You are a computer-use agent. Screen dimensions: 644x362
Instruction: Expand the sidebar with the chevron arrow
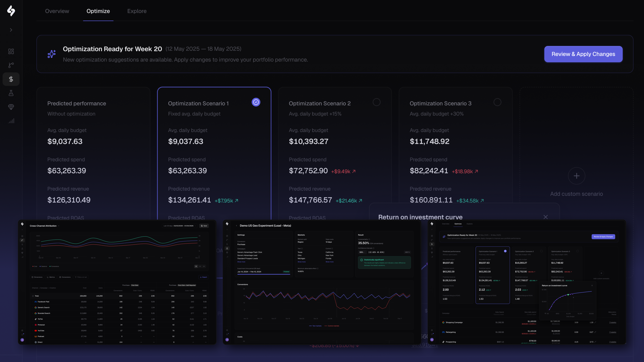(11, 30)
